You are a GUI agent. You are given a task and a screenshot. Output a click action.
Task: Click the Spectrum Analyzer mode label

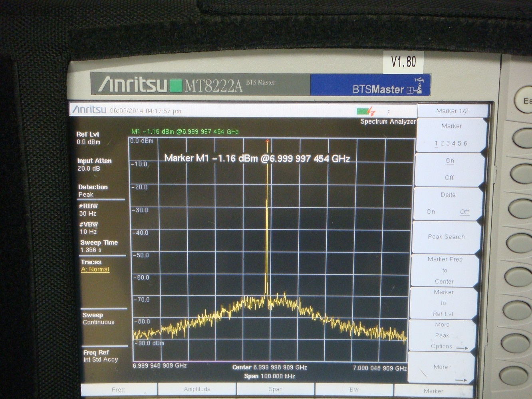tap(388, 121)
